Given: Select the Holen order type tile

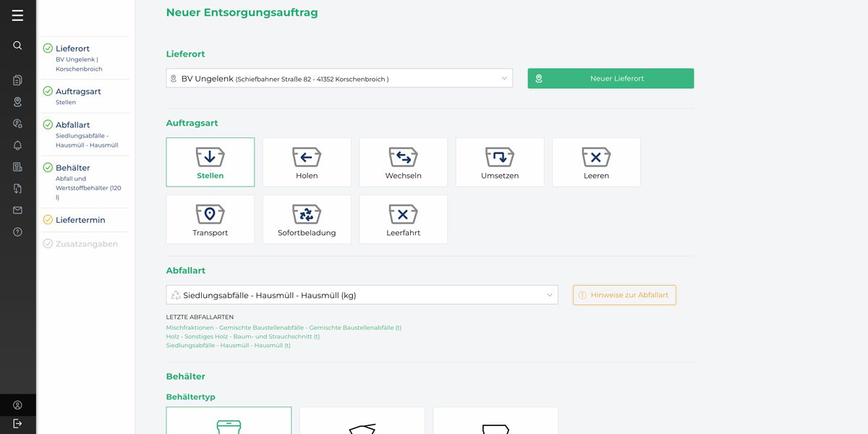Looking at the screenshot, I should point(307,162).
